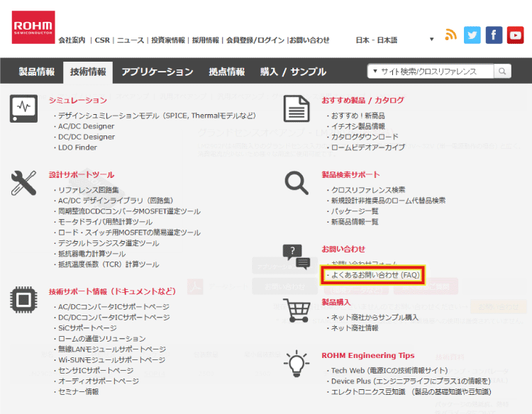
Task: Open クロスリファレンス検索 link
Action: (x=368, y=190)
